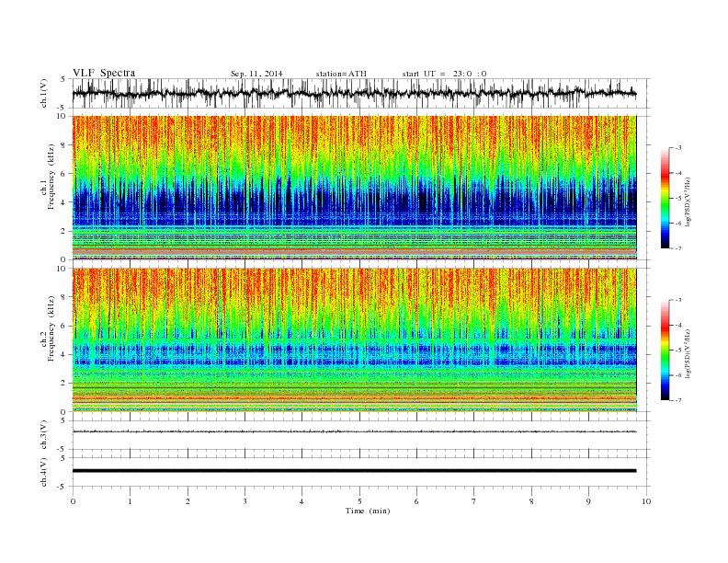Click the "ch.4(V)" axis label

pyautogui.click(x=44, y=472)
